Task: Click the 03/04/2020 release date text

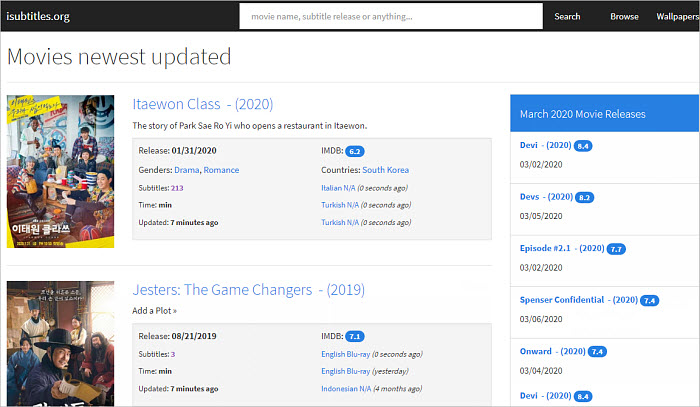Action: [x=541, y=371]
